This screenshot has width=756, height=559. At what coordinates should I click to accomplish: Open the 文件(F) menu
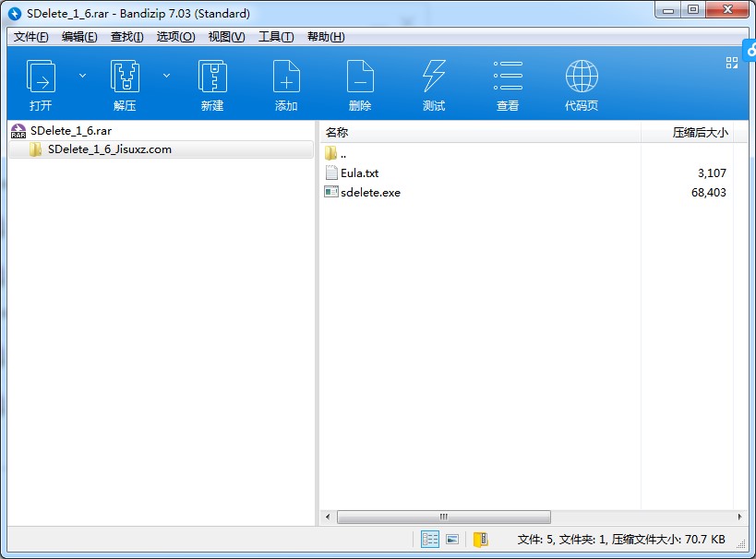[x=30, y=37]
